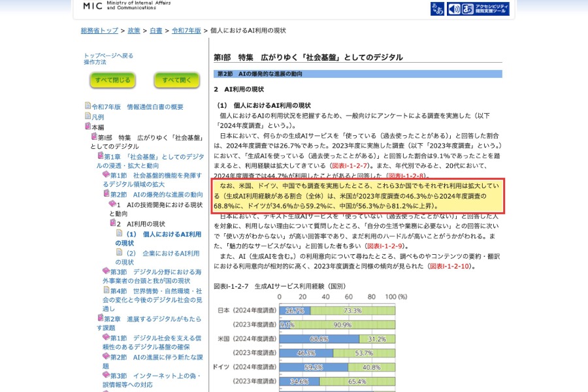
Task: Click book icon for 第1節 デジタル社会を支える
Action: pyautogui.click(x=106, y=337)
